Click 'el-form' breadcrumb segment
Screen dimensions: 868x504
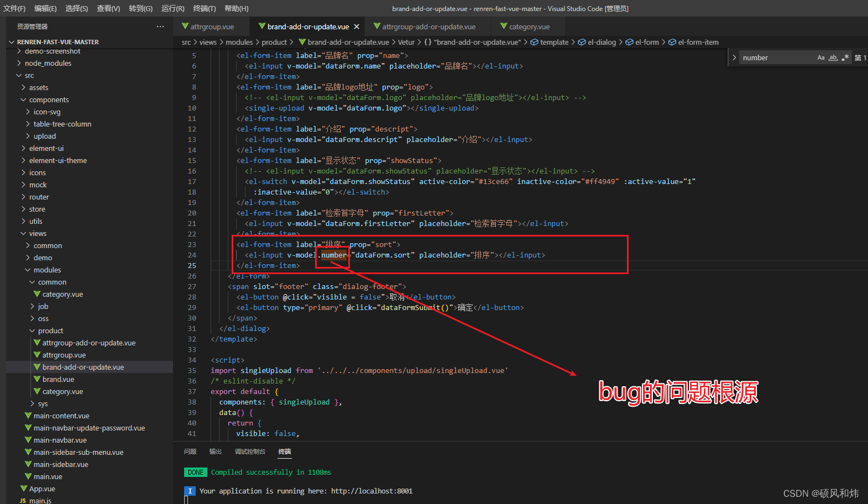(647, 42)
